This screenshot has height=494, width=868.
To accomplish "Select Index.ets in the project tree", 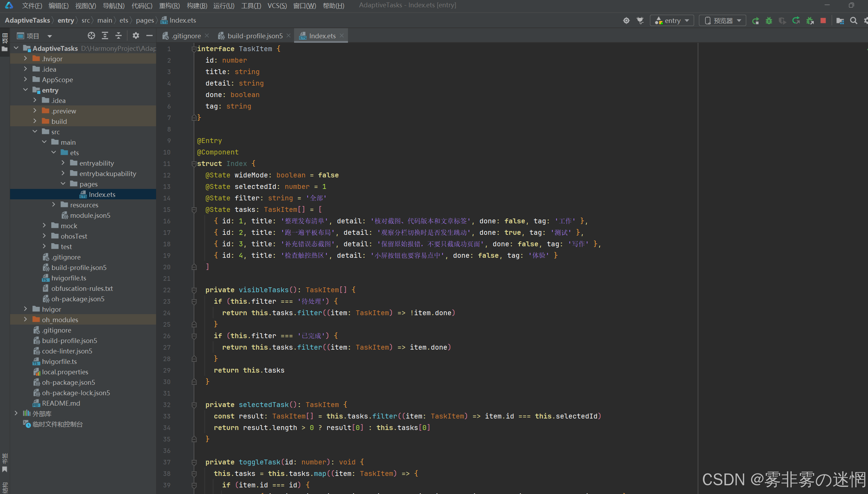I will tap(83, 194).
